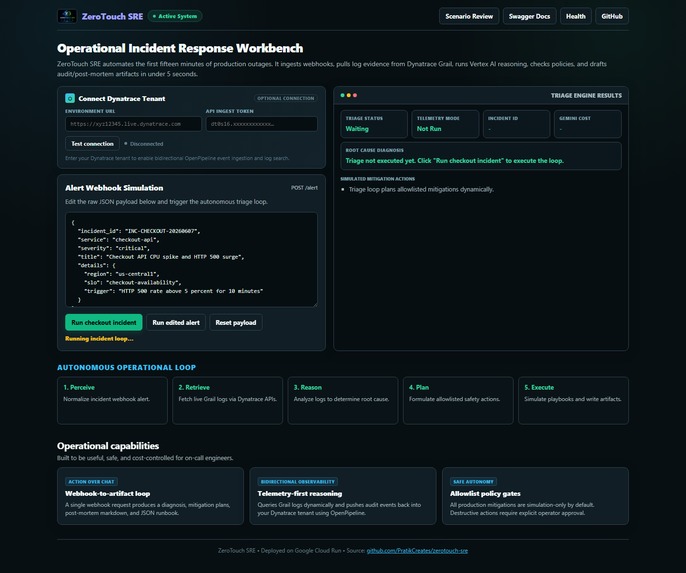Click the Action Over Chat tag
Image resolution: width=686 pixels, height=573 pixels.
tap(91, 482)
